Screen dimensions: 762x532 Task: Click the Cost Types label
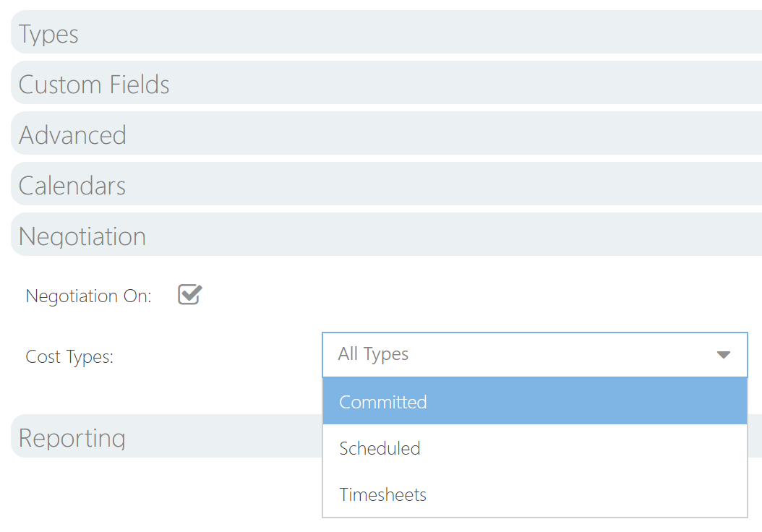point(69,356)
